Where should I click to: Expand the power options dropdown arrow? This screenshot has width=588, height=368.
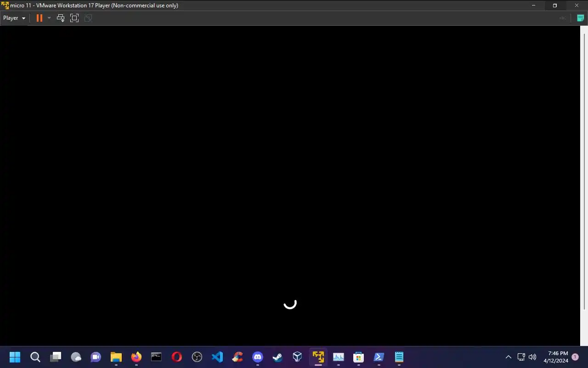click(49, 18)
